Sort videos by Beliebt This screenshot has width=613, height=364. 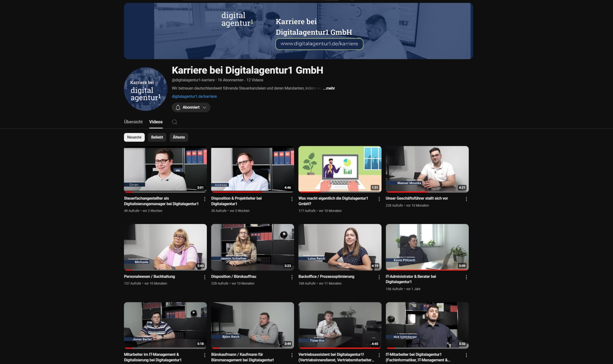point(157,137)
